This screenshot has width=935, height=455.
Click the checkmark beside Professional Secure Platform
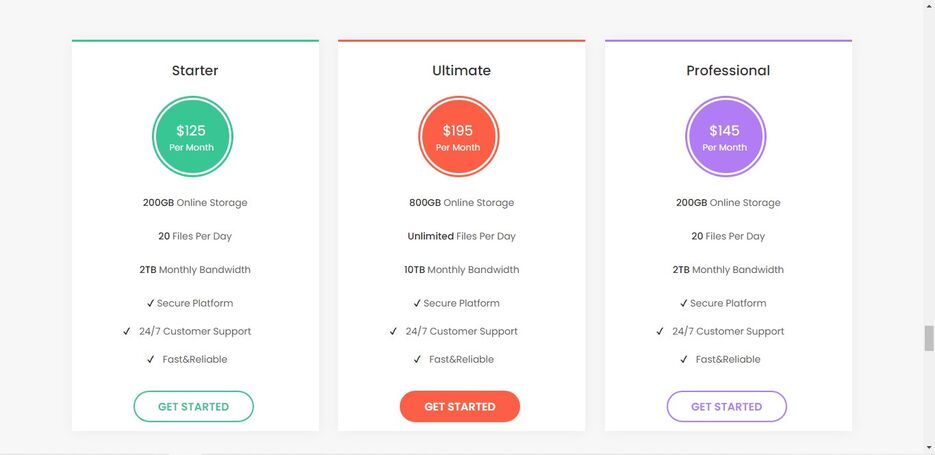point(683,303)
